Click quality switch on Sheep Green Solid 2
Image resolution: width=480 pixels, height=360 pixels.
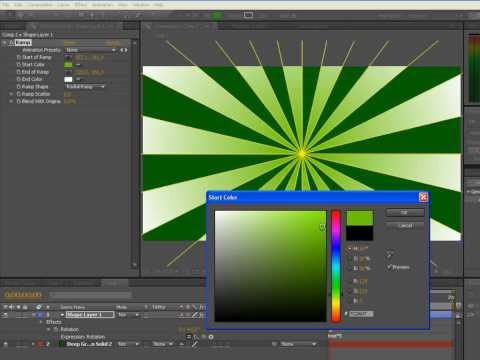[x=195, y=344]
